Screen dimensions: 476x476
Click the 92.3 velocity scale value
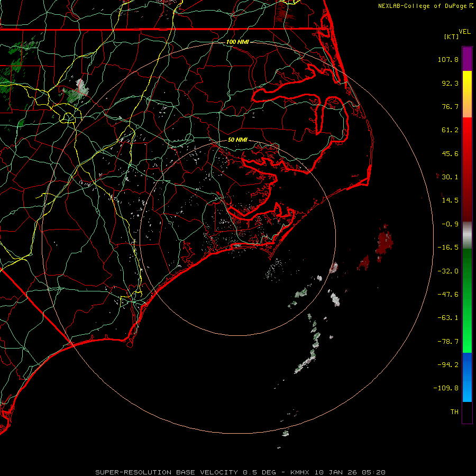click(x=450, y=83)
